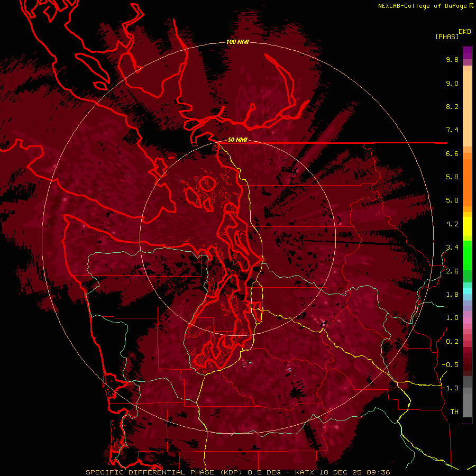Click the 9.8 value on the color scale
The image size is (476, 476).
point(452,59)
